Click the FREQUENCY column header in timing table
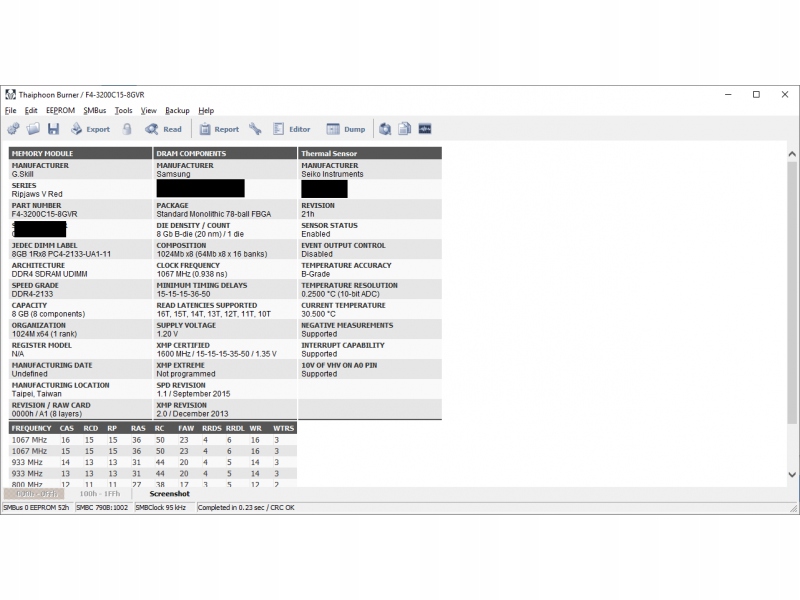Image resolution: width=800 pixels, height=600 pixels. click(31, 428)
